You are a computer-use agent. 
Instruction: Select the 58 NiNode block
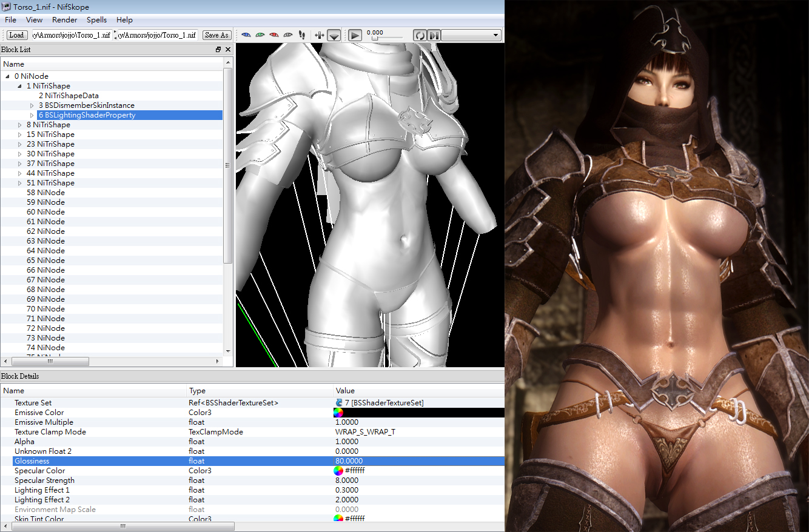click(x=45, y=193)
